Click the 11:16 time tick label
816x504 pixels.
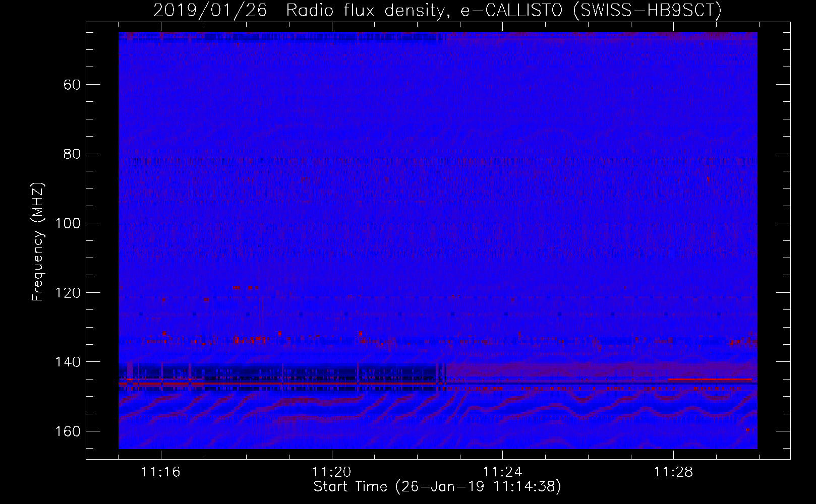point(161,472)
